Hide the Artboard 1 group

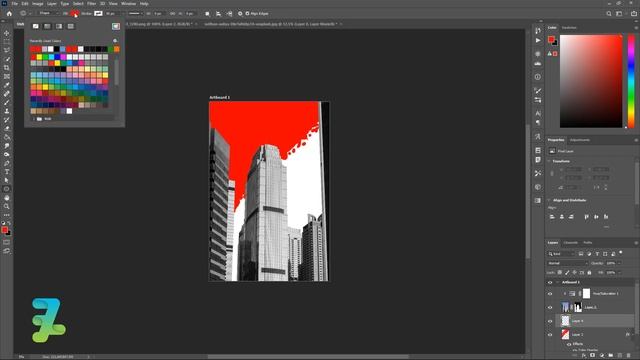click(x=550, y=282)
